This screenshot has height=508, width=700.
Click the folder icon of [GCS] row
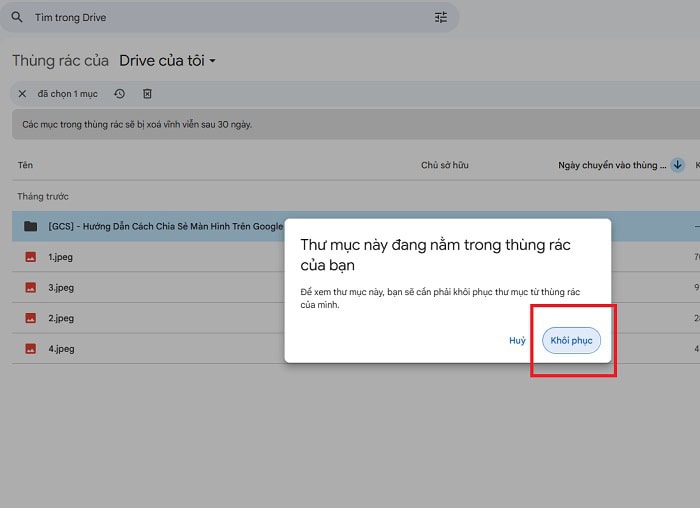tap(30, 226)
